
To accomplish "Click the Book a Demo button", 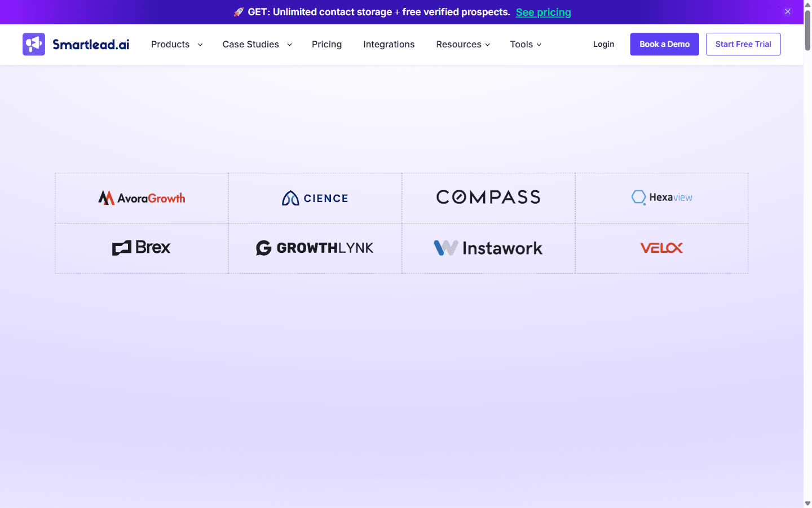I will (x=664, y=44).
